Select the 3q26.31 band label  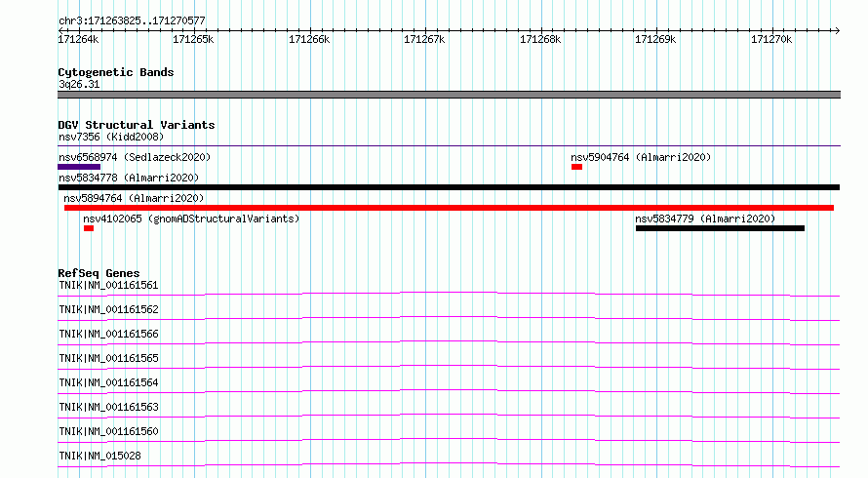(79, 84)
